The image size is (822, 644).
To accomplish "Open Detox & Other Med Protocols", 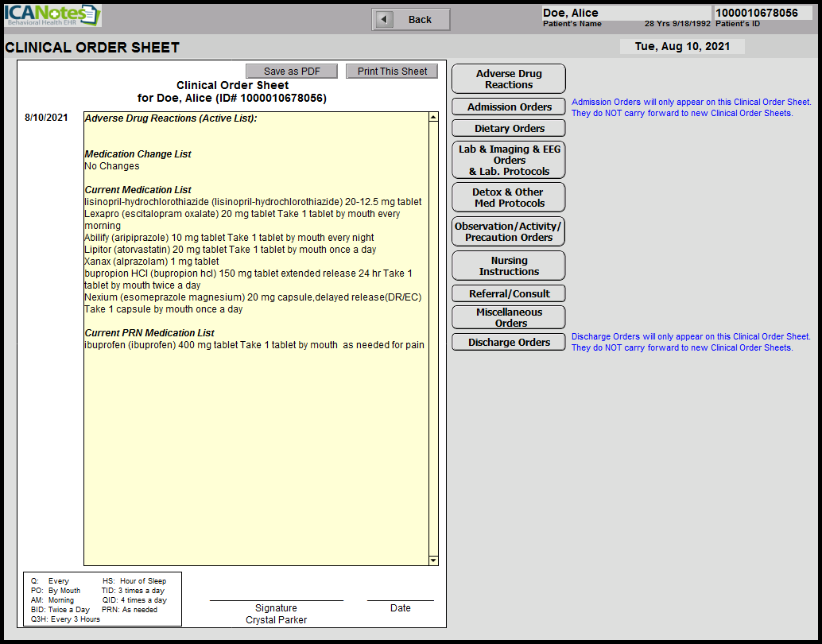I will [x=509, y=197].
